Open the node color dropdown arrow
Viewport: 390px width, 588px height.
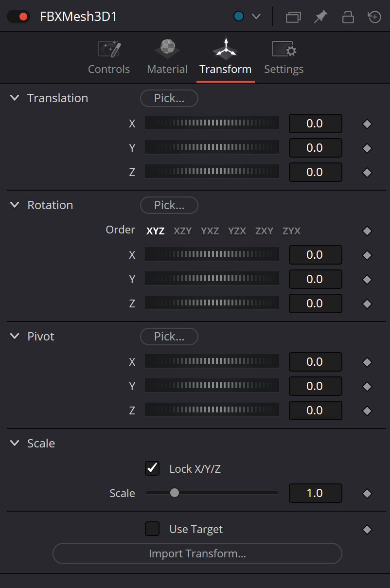(256, 17)
